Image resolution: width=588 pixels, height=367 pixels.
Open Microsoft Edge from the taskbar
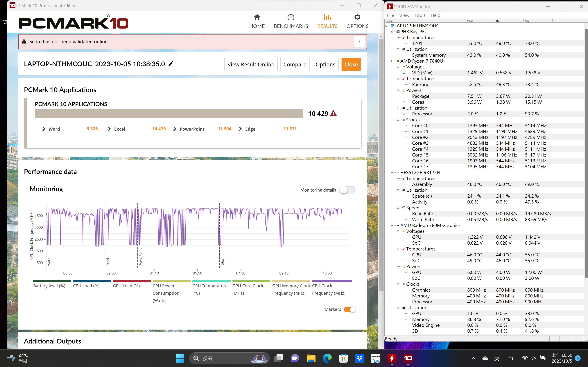point(327,358)
